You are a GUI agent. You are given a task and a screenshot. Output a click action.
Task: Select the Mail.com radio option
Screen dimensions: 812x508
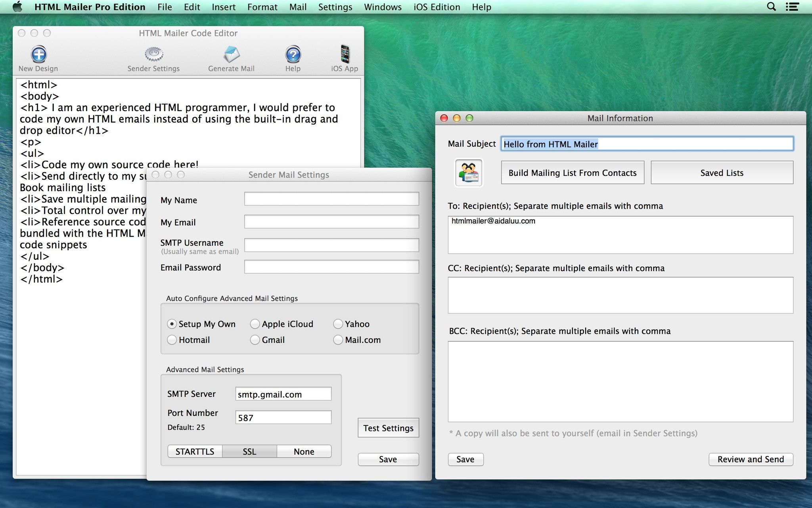(x=338, y=340)
